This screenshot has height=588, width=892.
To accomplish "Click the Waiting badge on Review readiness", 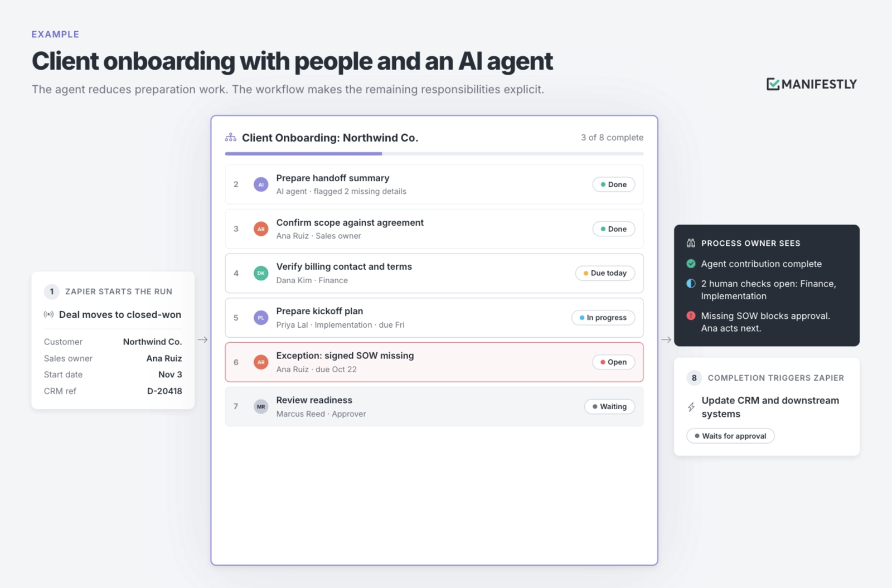I will [609, 407].
